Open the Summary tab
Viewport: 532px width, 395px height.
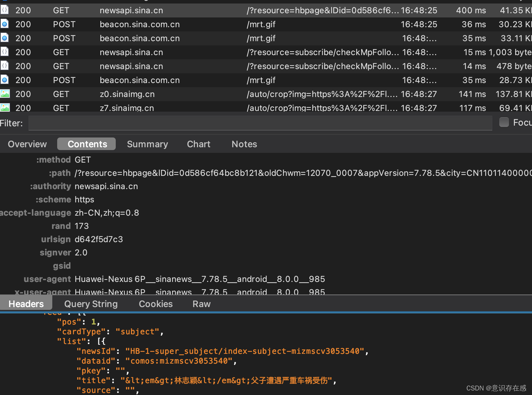coord(147,144)
